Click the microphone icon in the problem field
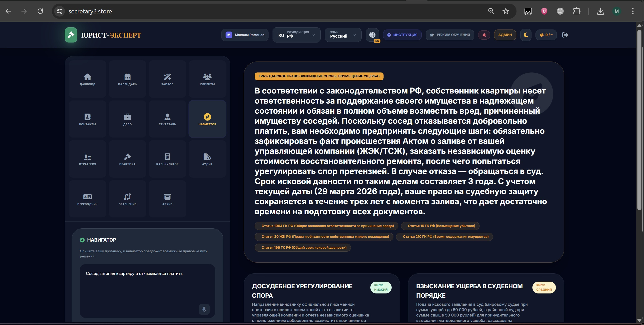644x325 pixels. pos(204,309)
